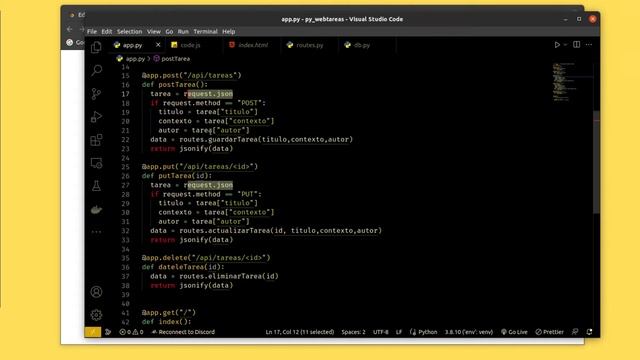This screenshot has width=640, height=360.
Task: Click line number 25 in gutter
Action: [x=125, y=167]
